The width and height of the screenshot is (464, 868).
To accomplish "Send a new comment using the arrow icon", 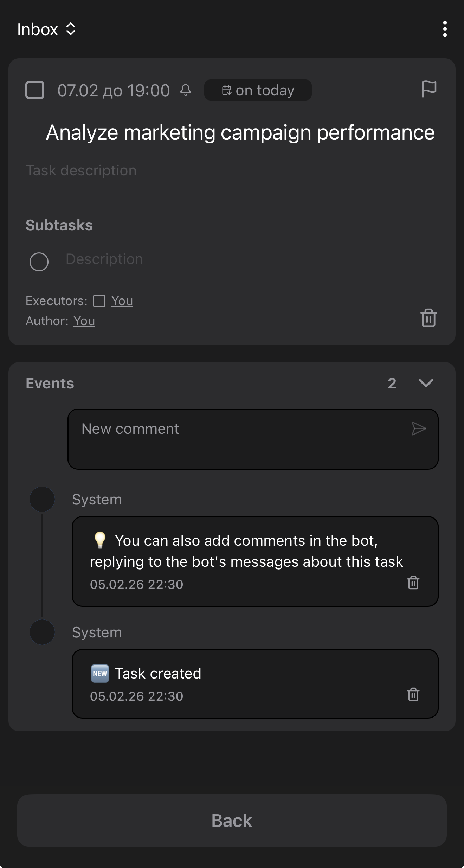I will 419,429.
